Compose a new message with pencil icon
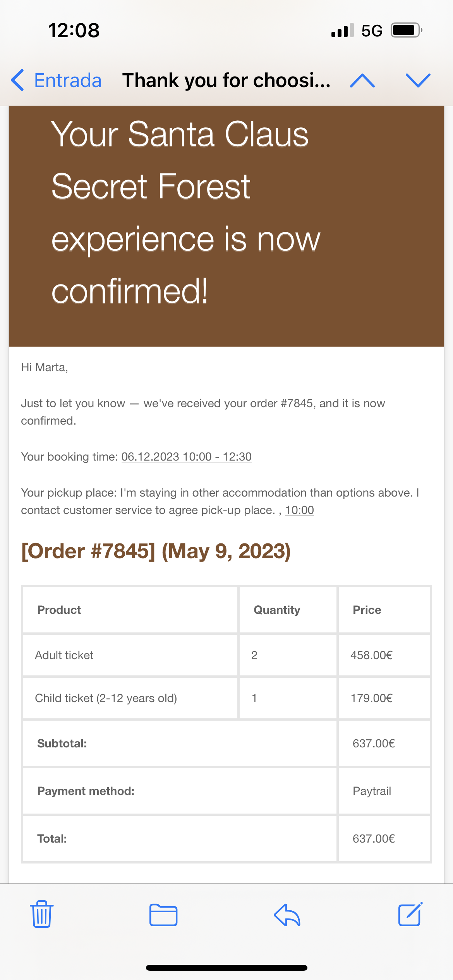Screen dimensions: 453x980 pos(410,914)
